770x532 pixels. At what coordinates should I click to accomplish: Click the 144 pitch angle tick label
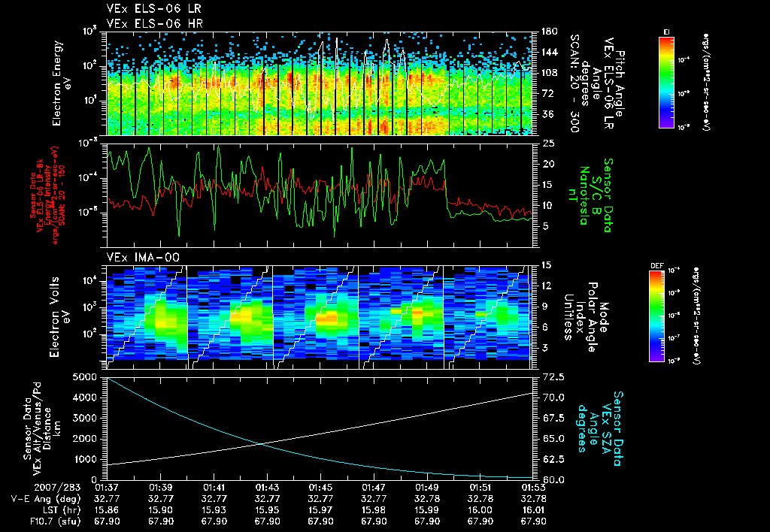(x=549, y=52)
